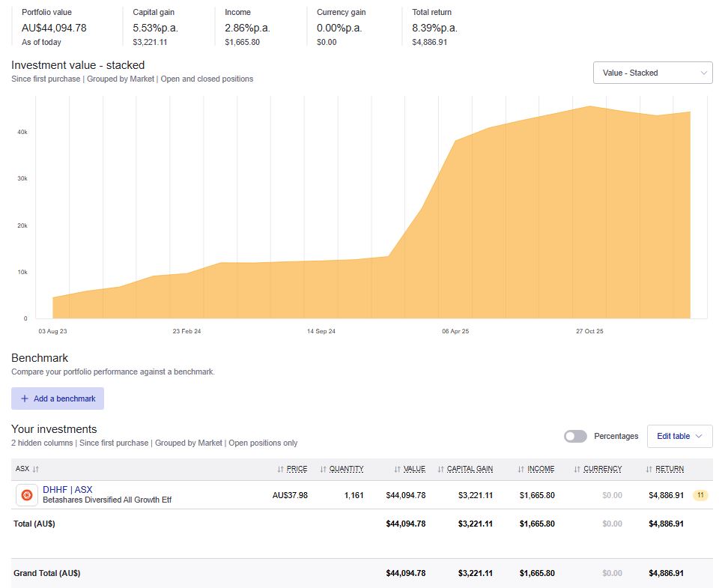Click the plus icon on Add a benchmark
The height and width of the screenshot is (588, 719).
pos(25,398)
